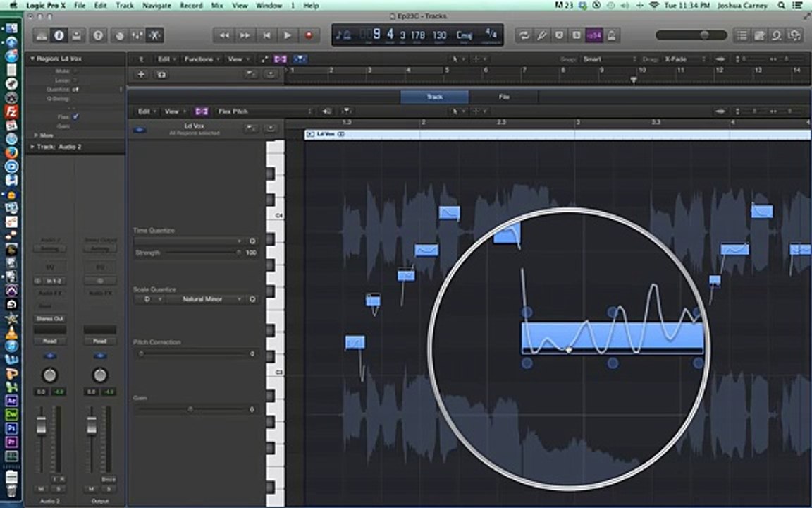Click the Bnce button on Output strip
This screenshot has height=508, width=812.
tap(109, 479)
